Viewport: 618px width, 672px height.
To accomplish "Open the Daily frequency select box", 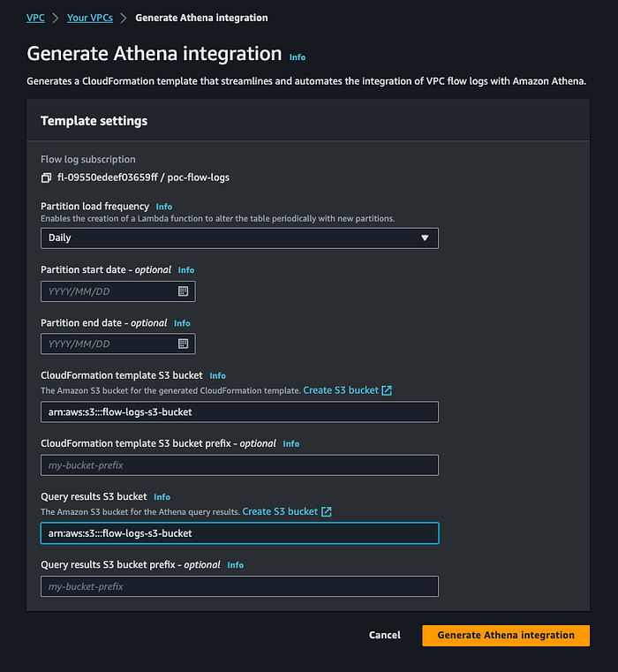I will pyautogui.click(x=239, y=238).
